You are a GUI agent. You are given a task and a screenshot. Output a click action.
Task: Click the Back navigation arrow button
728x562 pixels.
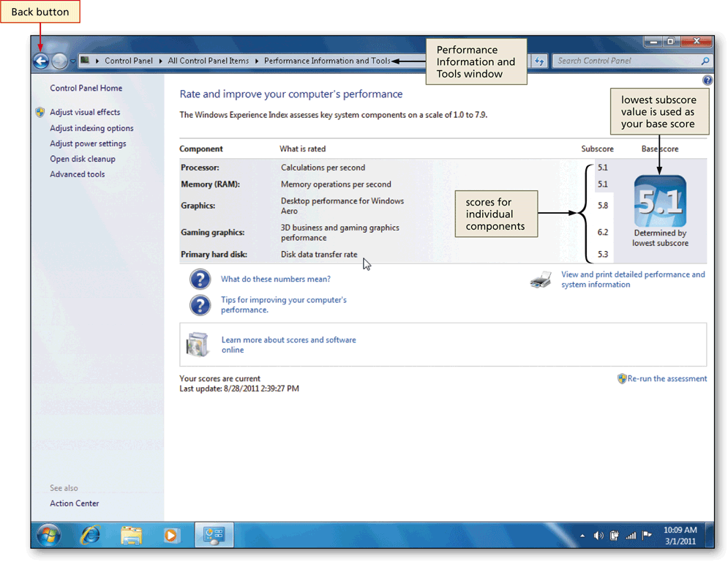point(41,61)
